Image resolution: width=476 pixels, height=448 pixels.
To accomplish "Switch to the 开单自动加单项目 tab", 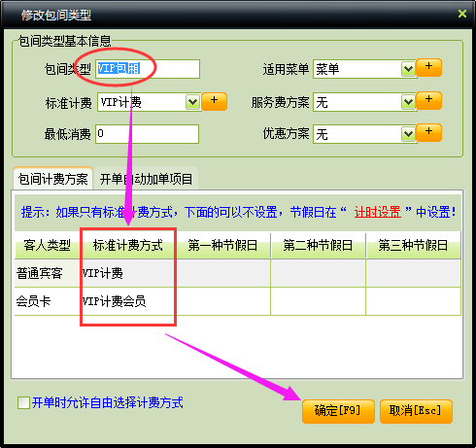I will click(x=146, y=179).
